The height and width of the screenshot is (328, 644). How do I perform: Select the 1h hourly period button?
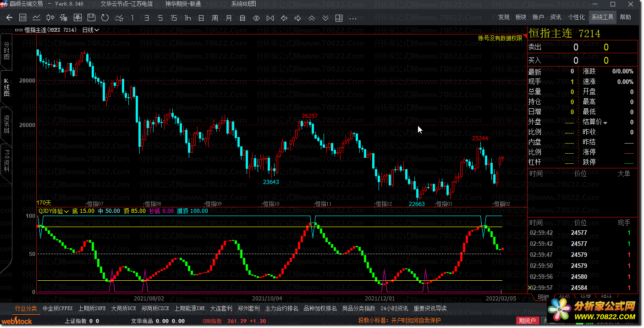(187, 18)
